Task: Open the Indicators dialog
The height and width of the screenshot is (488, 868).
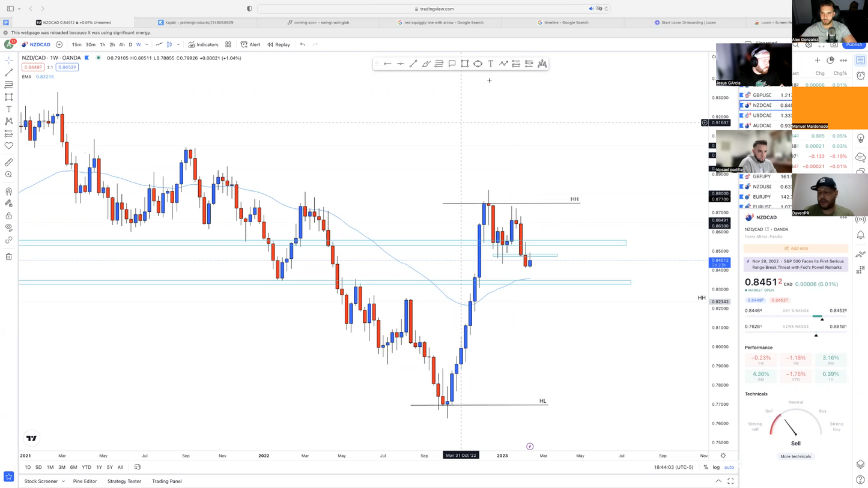Action: tap(203, 44)
